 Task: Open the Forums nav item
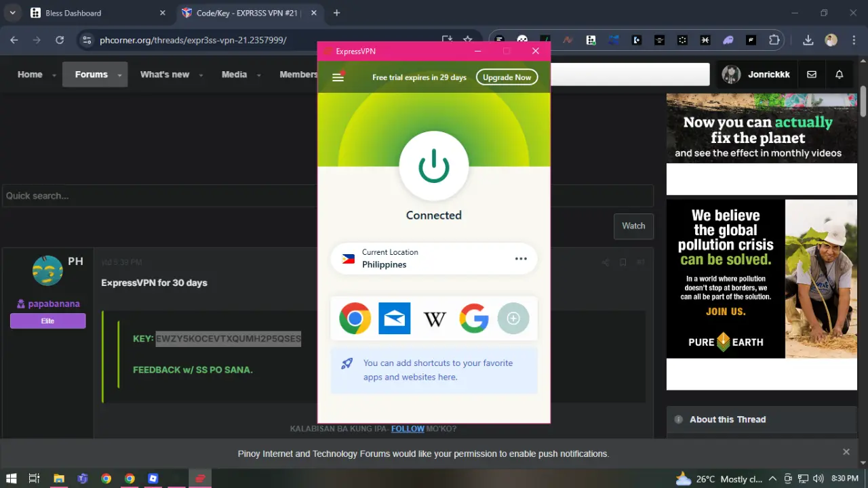[92, 75]
